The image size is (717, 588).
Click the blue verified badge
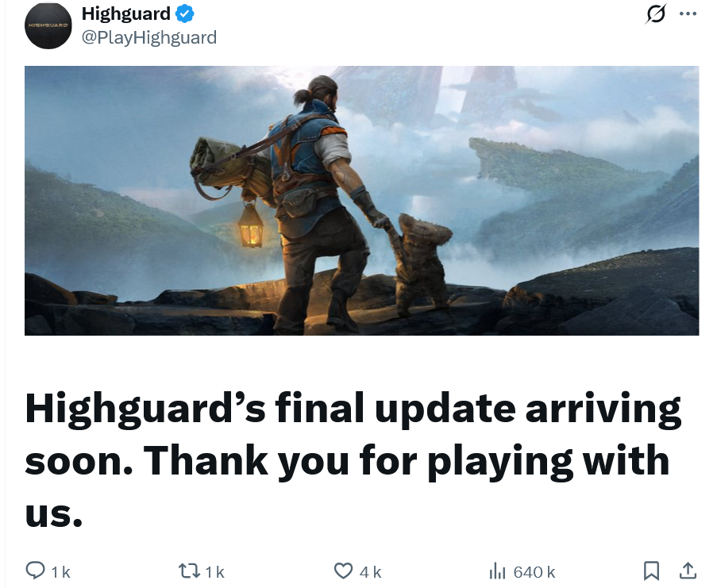tap(185, 14)
